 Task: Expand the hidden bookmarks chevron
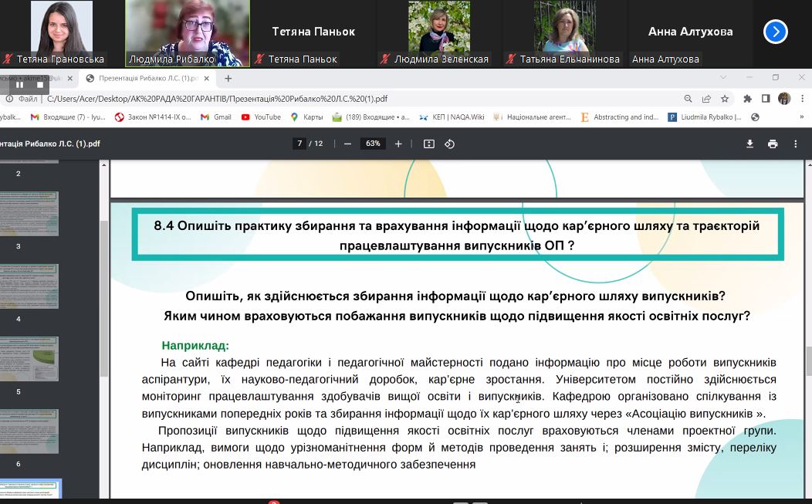[802, 117]
